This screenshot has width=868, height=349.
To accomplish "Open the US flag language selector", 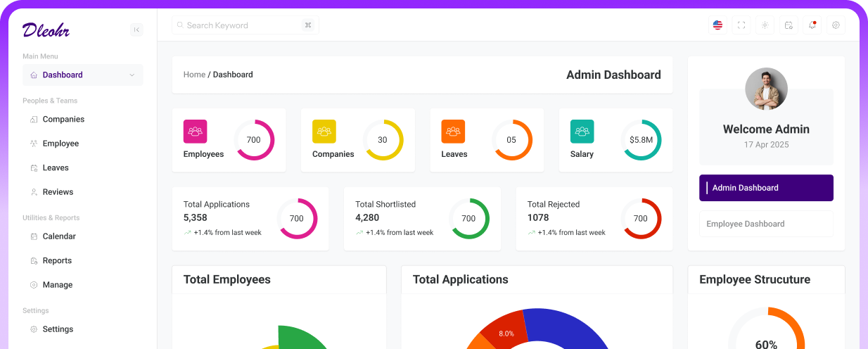I will [717, 25].
